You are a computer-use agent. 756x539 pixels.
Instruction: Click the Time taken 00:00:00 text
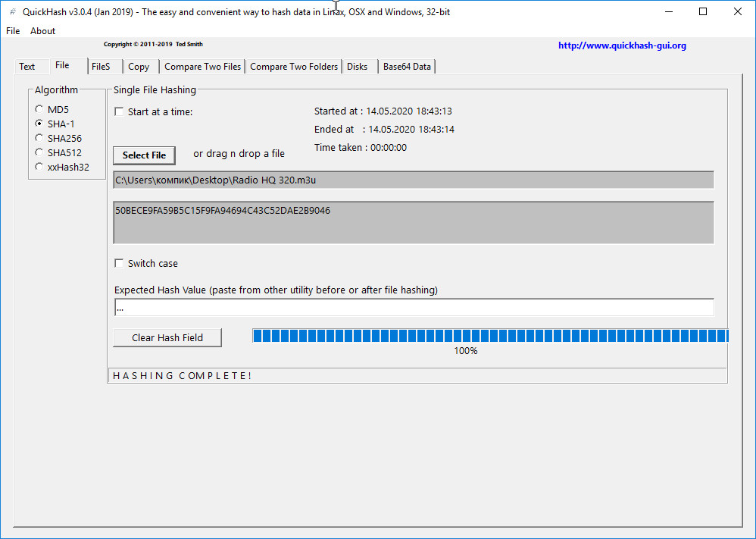pos(361,148)
